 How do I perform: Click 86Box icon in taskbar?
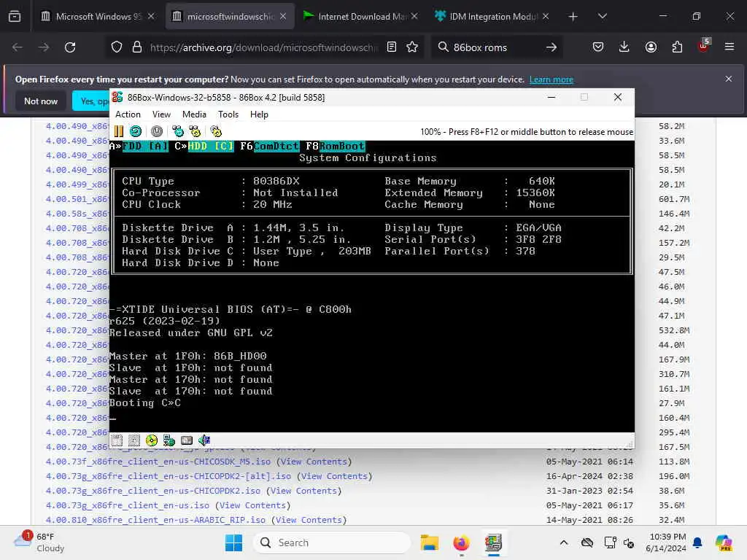point(493,542)
